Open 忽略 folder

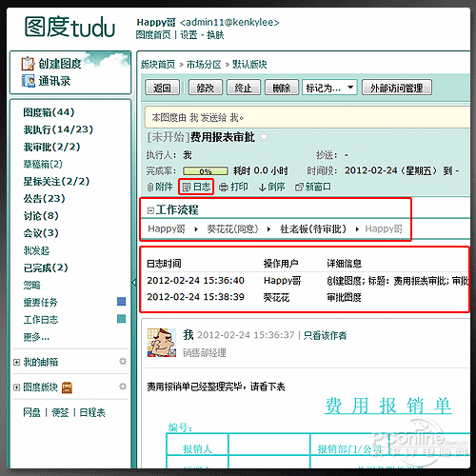tap(31, 285)
